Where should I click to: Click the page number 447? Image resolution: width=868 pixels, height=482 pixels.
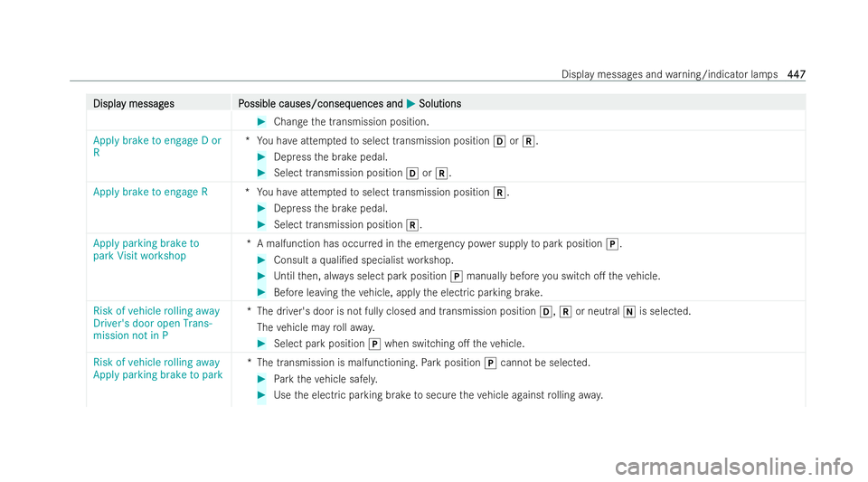pyautogui.click(x=796, y=74)
